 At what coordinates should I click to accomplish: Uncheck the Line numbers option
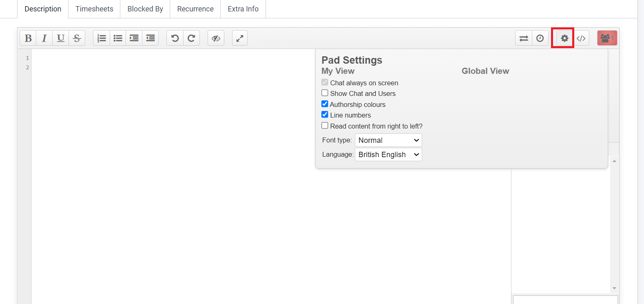[x=325, y=115]
